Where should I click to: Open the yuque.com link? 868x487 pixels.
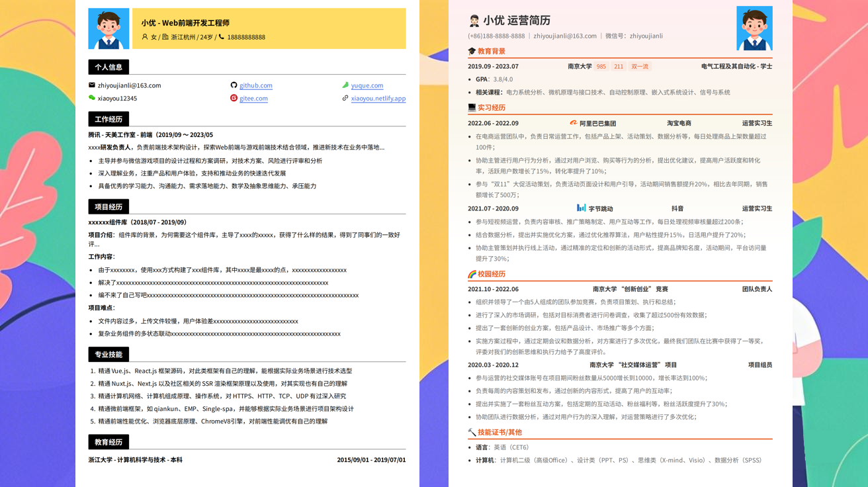367,85
